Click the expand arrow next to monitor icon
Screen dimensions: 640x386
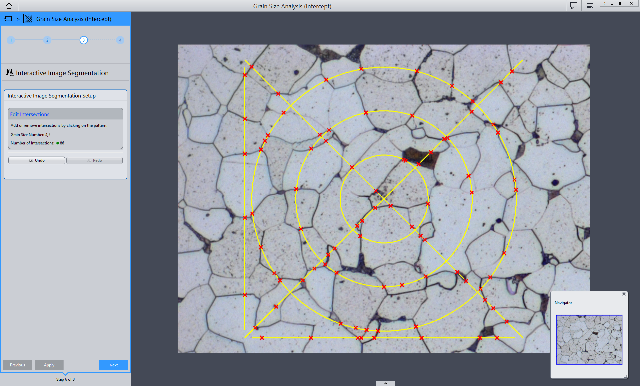click(x=18, y=19)
